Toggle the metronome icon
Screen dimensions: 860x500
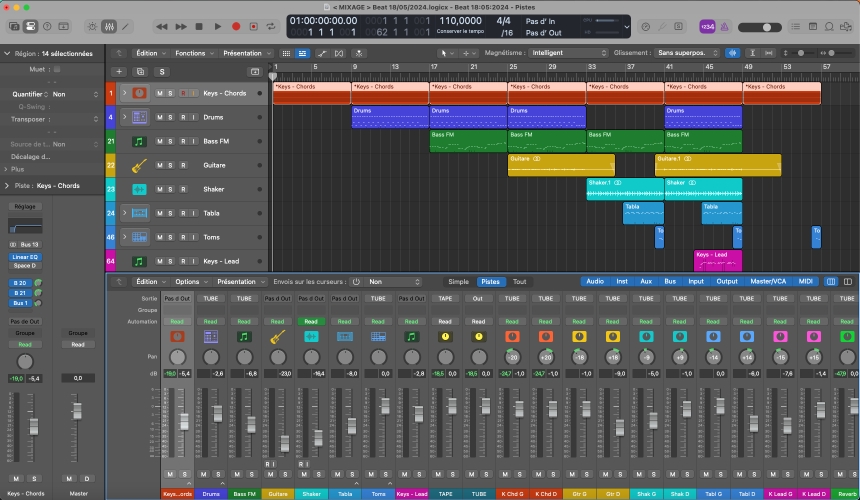[x=724, y=26]
